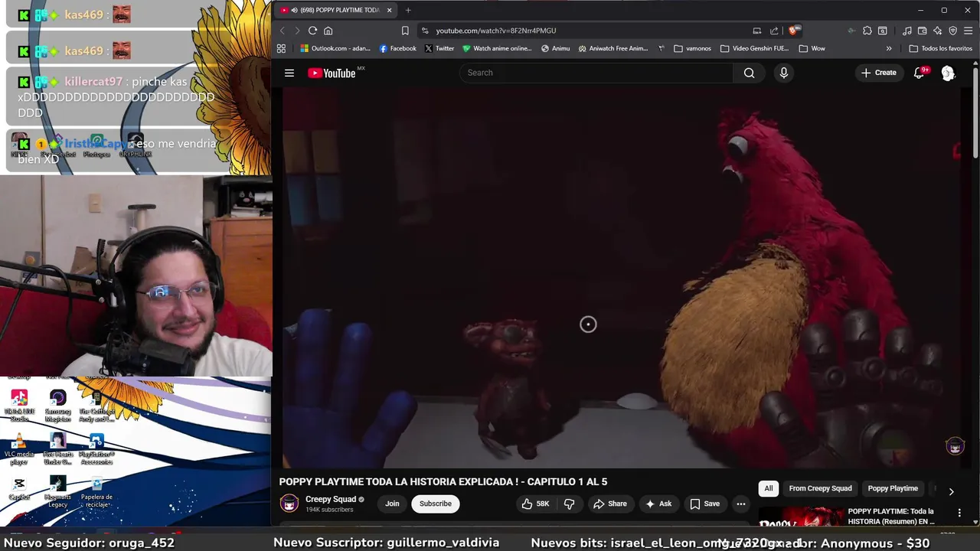View site information icon beside URL

click(425, 31)
